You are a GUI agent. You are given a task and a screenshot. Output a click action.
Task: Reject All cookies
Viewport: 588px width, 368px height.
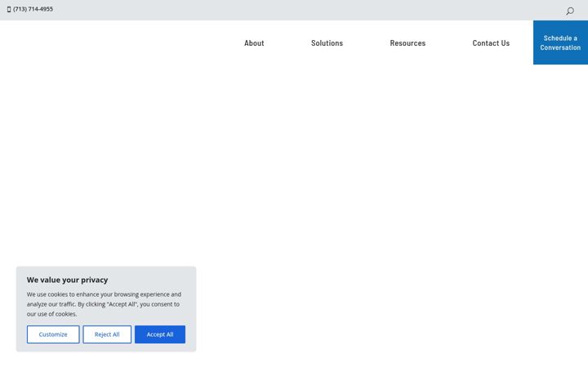[107, 334]
